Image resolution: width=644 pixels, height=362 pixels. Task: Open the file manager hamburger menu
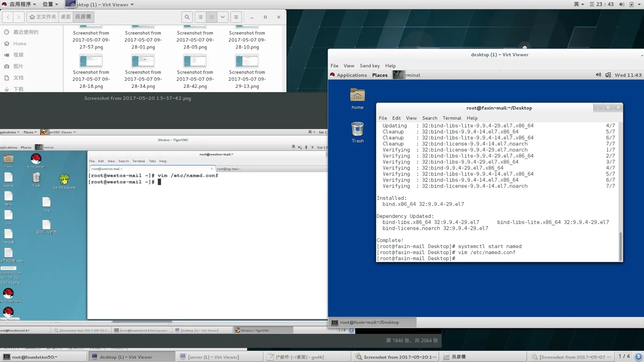click(x=236, y=17)
